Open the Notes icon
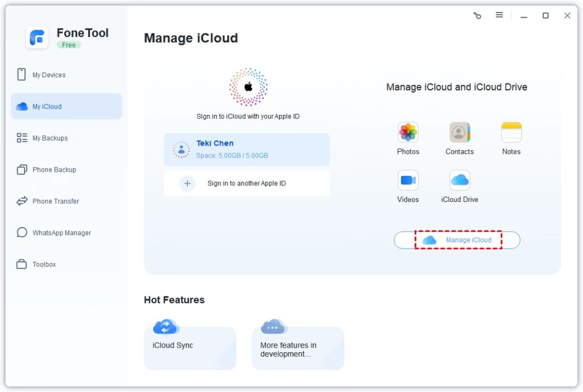 pos(511,133)
